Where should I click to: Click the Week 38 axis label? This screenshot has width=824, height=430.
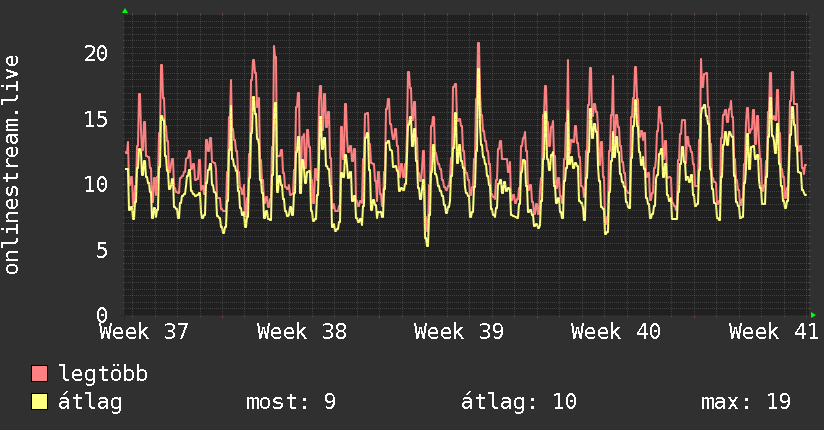click(x=302, y=332)
